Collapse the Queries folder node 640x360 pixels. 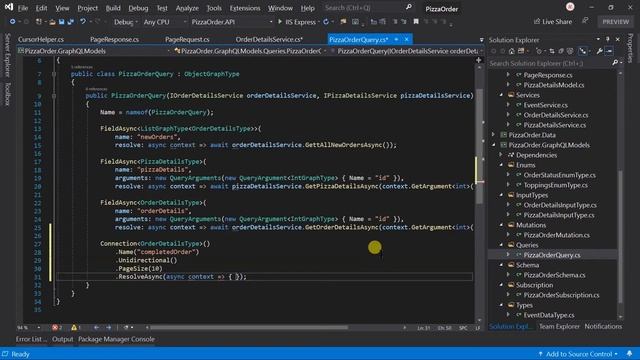pos(501,245)
